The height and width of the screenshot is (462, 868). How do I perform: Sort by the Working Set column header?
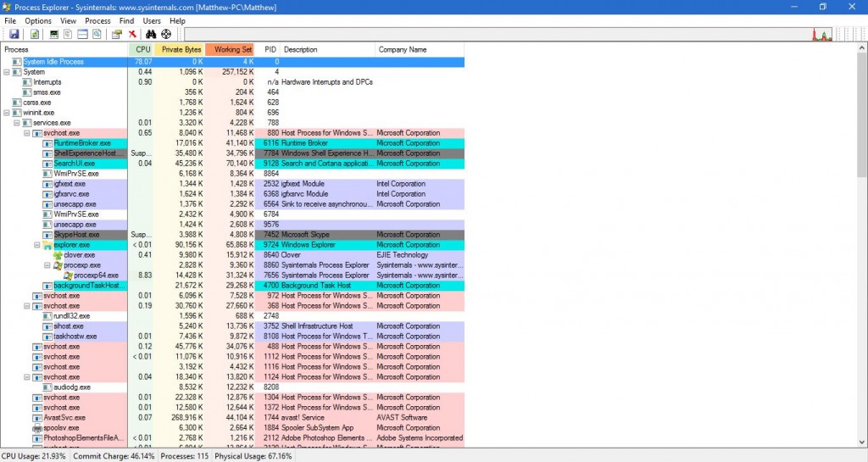click(x=230, y=49)
